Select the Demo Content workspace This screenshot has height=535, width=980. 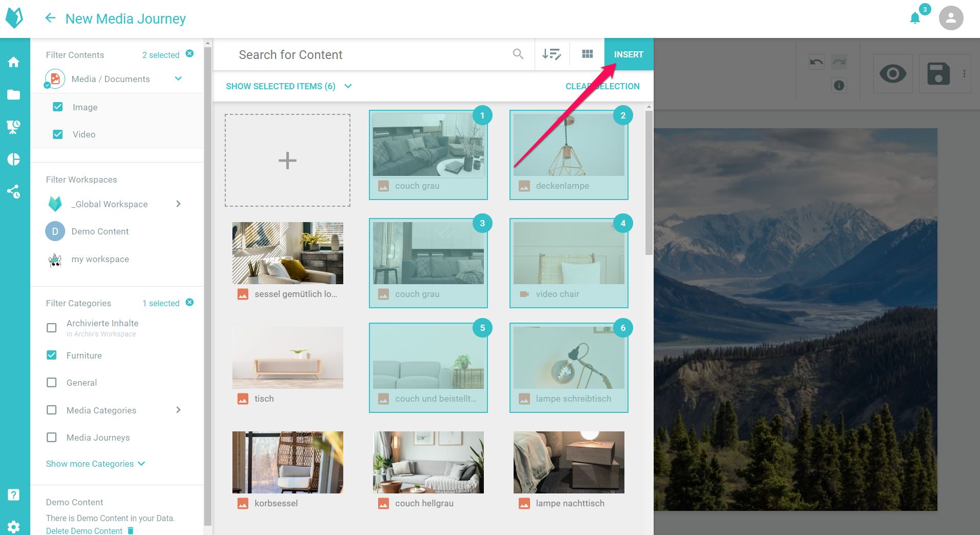pos(100,231)
